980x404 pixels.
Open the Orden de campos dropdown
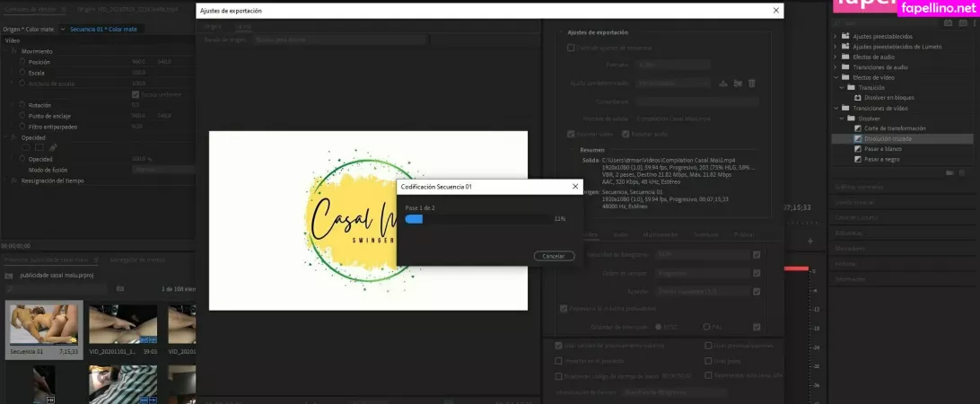(703, 273)
